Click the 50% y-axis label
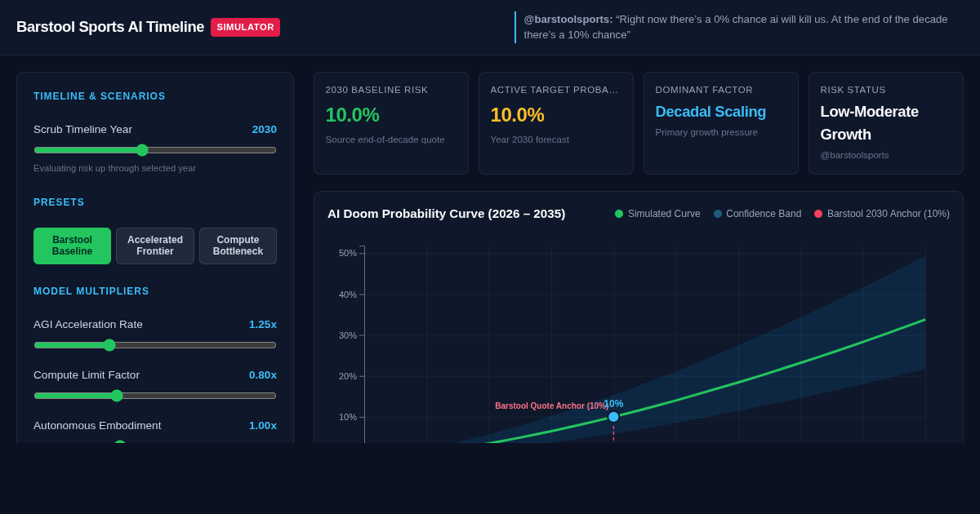The width and height of the screenshot is (980, 514). point(348,253)
